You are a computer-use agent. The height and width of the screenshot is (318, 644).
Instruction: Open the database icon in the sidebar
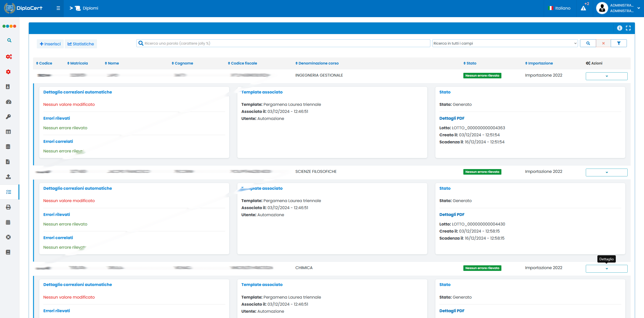point(8,147)
